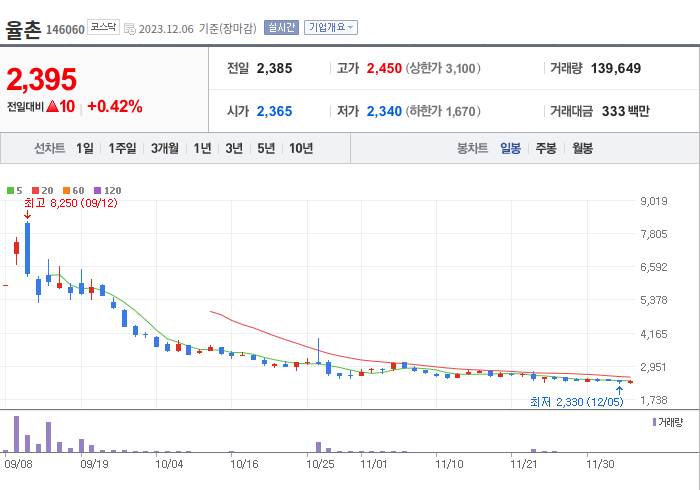Click the 2023.12.06 date text

(x=166, y=29)
